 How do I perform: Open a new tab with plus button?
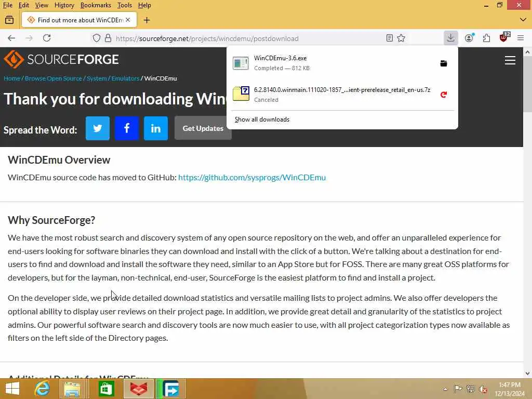coord(147,20)
